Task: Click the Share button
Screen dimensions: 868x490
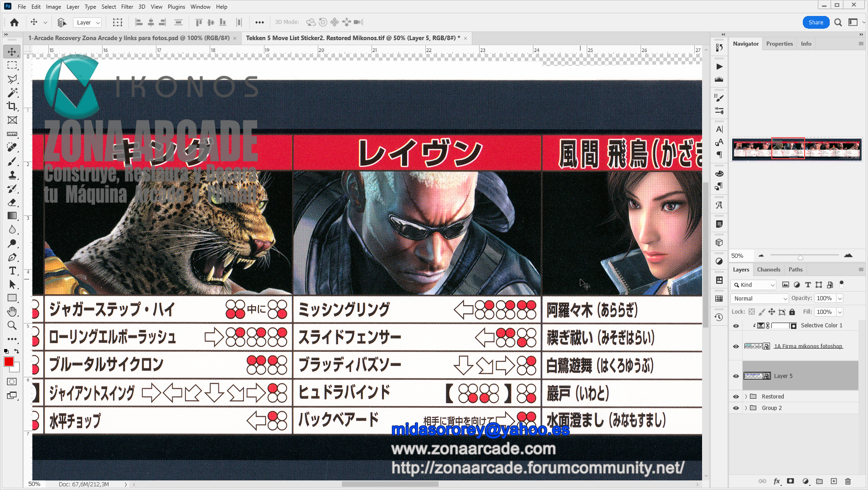Action: tap(816, 22)
